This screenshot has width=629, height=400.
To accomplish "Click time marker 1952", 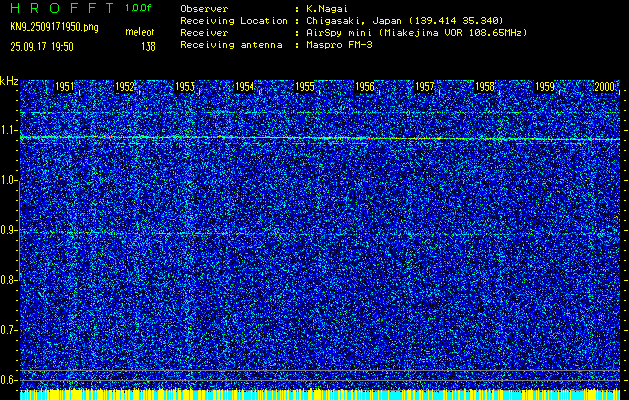I will (124, 87).
